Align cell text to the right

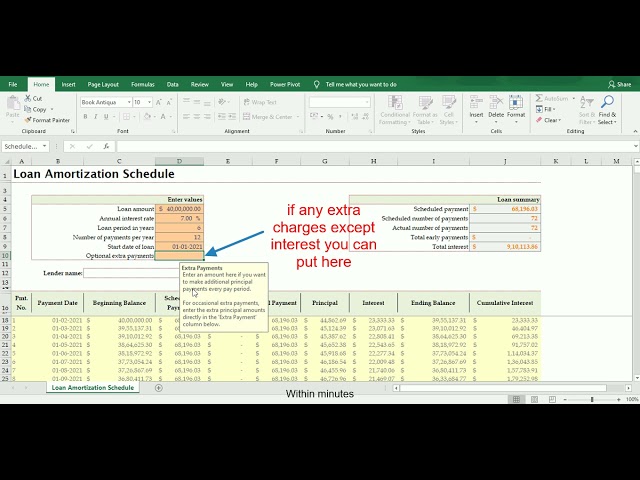point(207,117)
